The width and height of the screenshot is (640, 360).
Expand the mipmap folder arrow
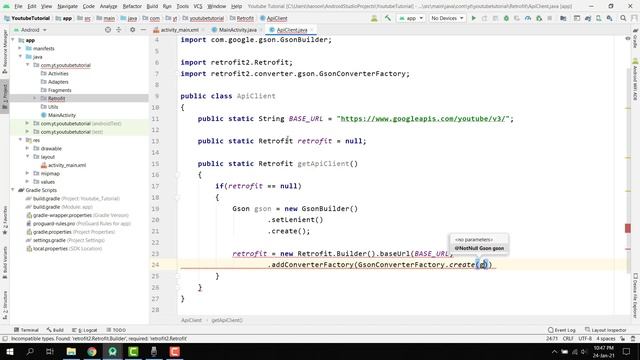pyautogui.click(x=27, y=173)
